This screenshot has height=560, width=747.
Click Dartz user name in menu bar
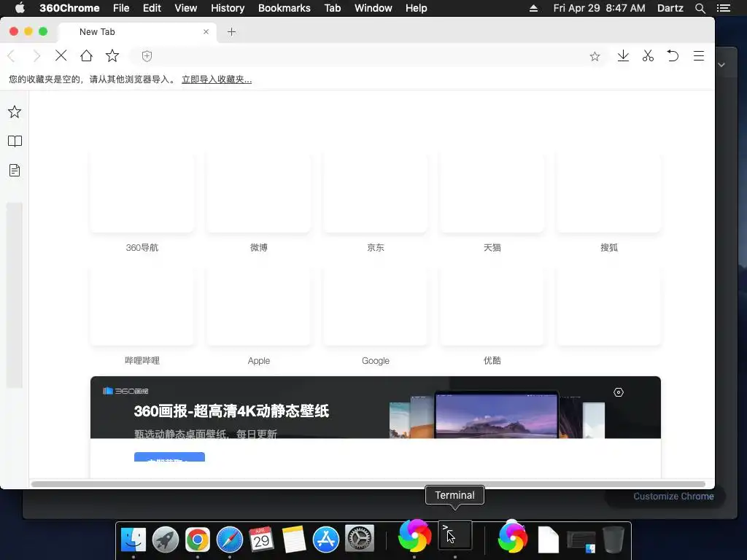point(670,8)
